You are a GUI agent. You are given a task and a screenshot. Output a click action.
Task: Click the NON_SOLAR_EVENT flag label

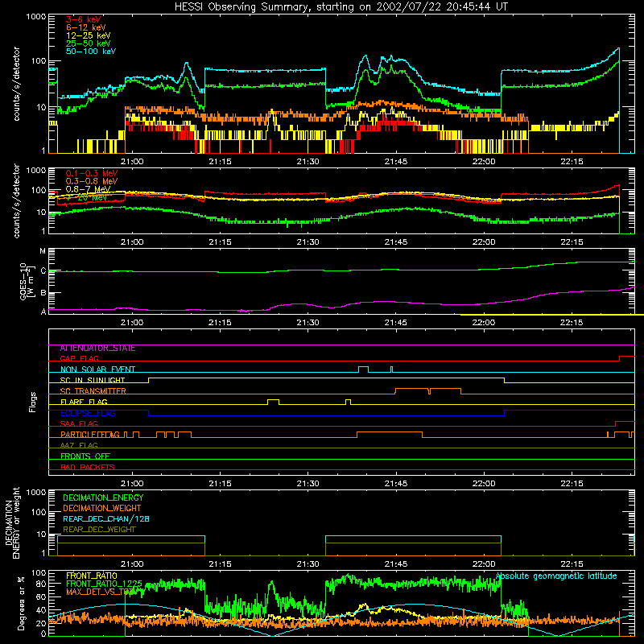[x=97, y=369]
